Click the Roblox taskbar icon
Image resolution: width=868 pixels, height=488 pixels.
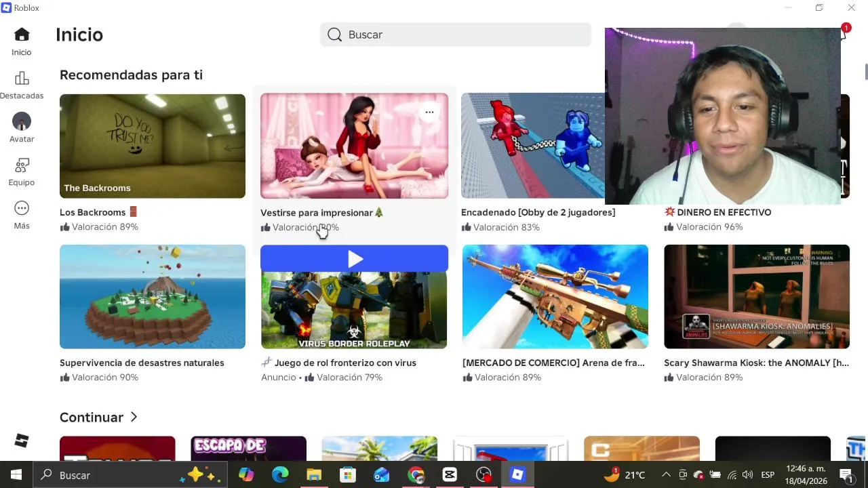[517, 475]
